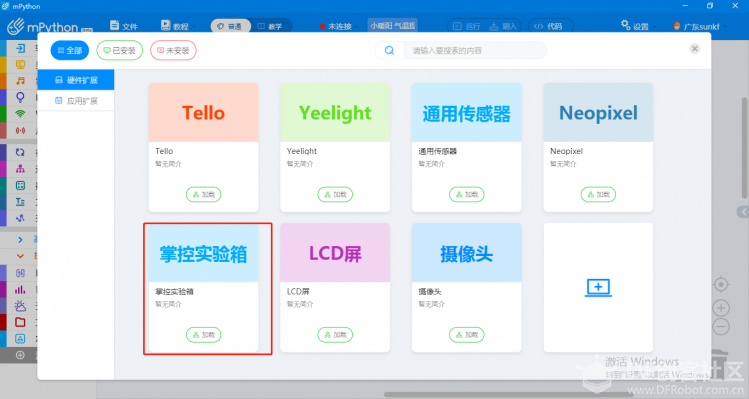Open the variables zigzag category icon
The height and width of the screenshot is (399, 749).
pos(20,218)
